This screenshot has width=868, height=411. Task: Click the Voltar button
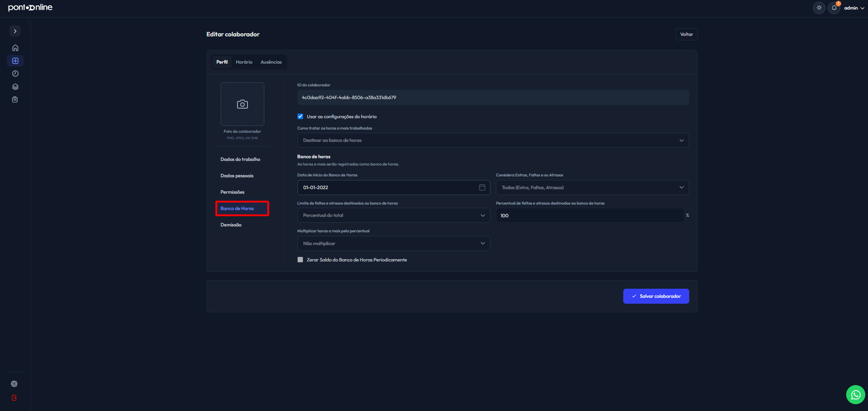coord(687,34)
